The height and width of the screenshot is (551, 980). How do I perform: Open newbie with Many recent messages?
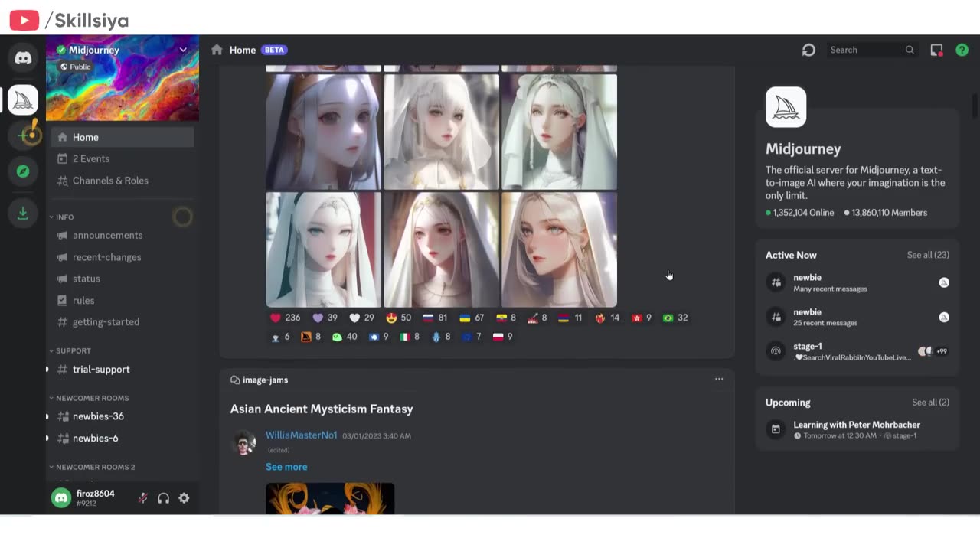coord(857,282)
